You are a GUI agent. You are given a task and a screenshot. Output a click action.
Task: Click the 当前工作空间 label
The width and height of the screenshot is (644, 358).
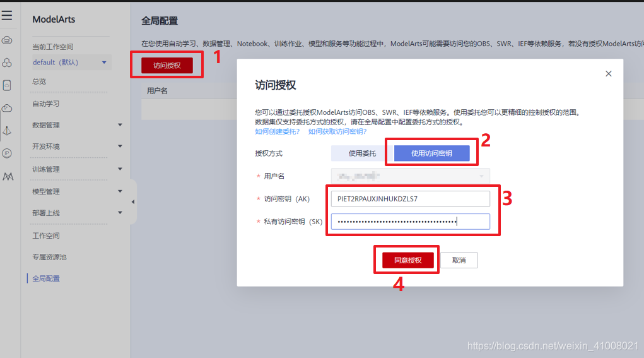click(52, 47)
